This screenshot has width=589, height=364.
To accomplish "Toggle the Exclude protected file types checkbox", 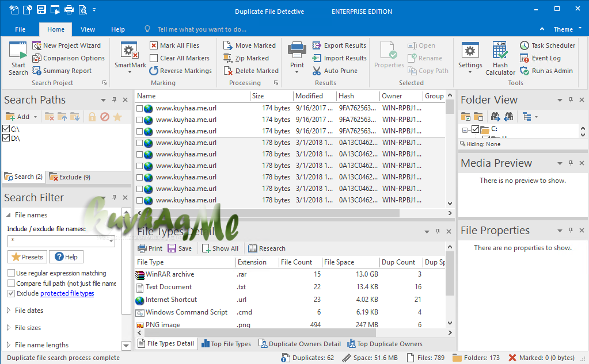I will coord(12,293).
